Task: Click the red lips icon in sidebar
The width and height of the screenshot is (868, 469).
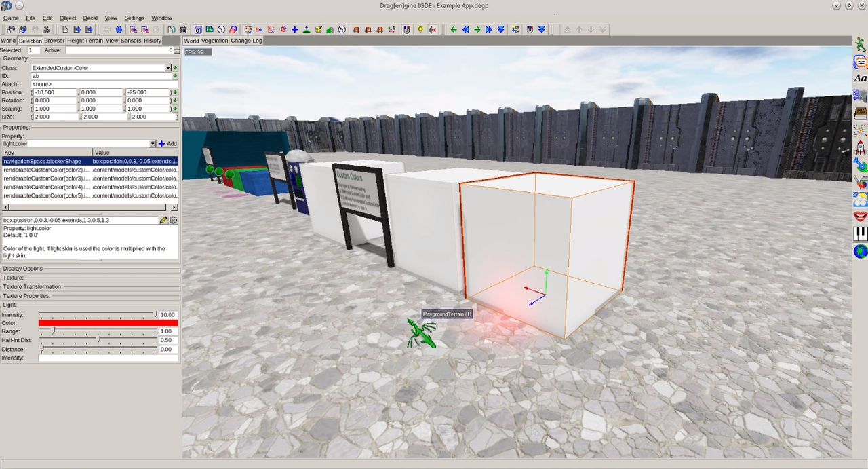Action: point(860,217)
